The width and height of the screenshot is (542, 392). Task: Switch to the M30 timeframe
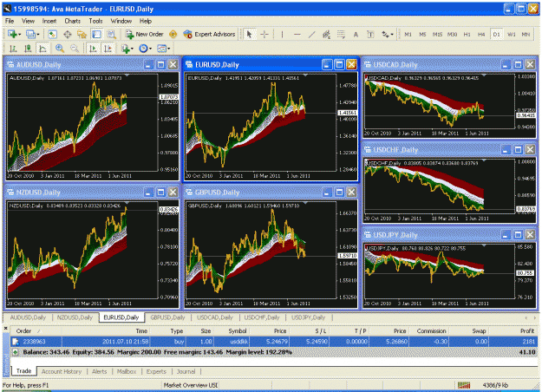click(x=452, y=34)
